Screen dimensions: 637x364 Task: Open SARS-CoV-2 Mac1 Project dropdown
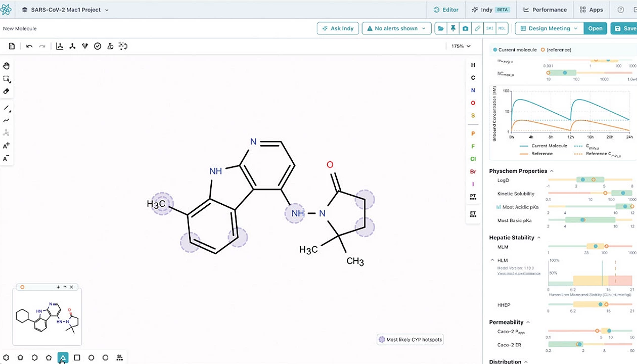click(x=66, y=10)
